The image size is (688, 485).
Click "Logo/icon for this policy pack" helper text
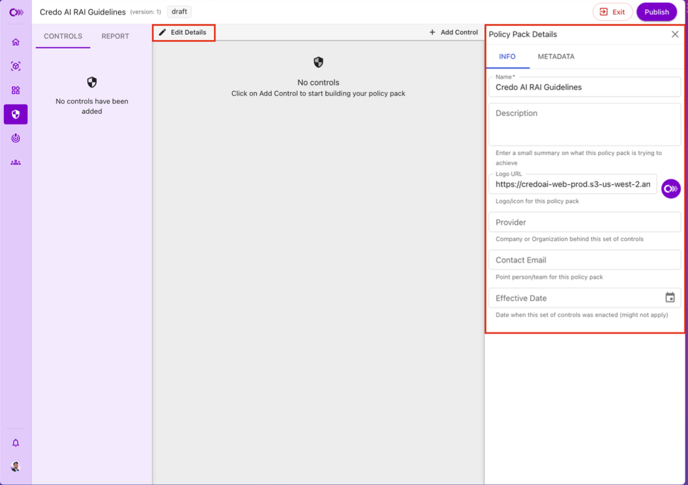pyautogui.click(x=537, y=201)
